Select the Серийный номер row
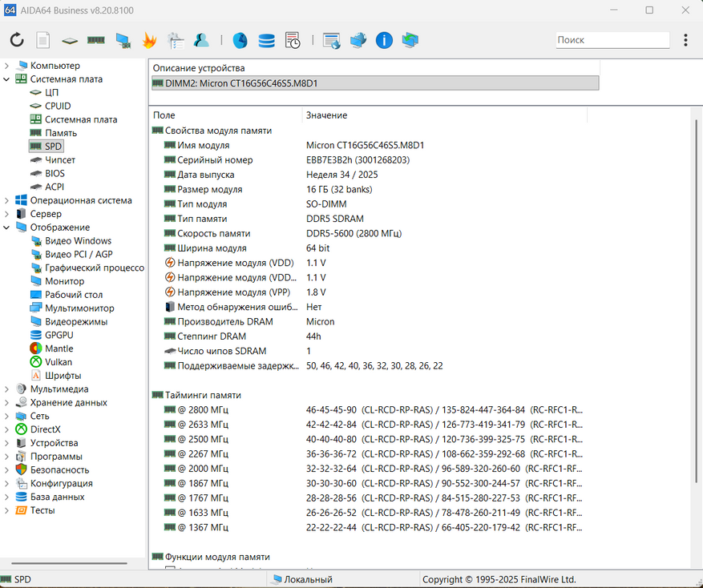 tap(368, 160)
